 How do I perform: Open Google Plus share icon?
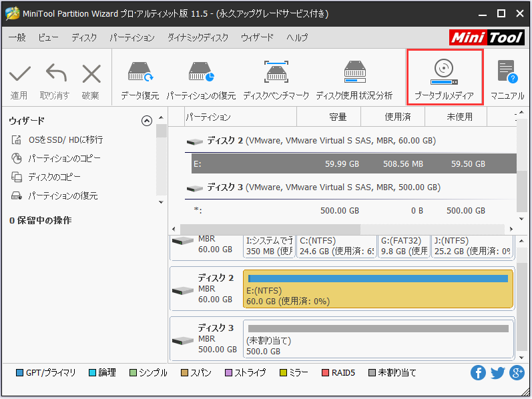pos(517,373)
